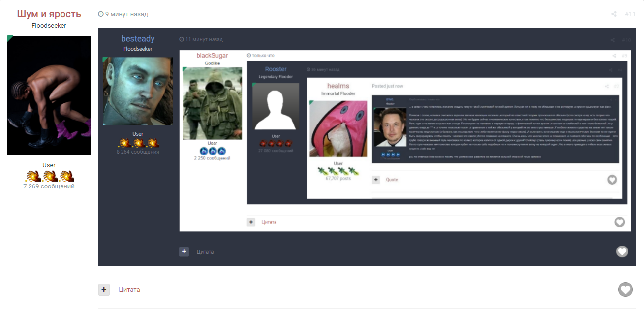The width and height of the screenshot is (644, 310).
Task: Click the heart icon in besteady's post
Action: 622,251
